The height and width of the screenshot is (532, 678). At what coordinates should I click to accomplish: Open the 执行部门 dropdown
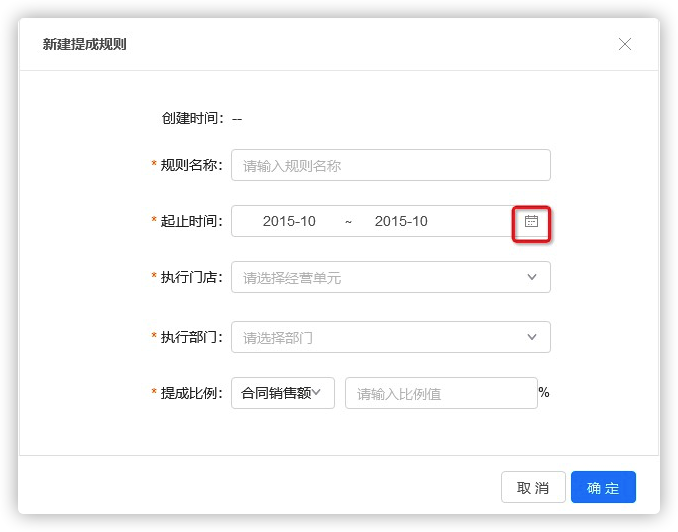(391, 337)
